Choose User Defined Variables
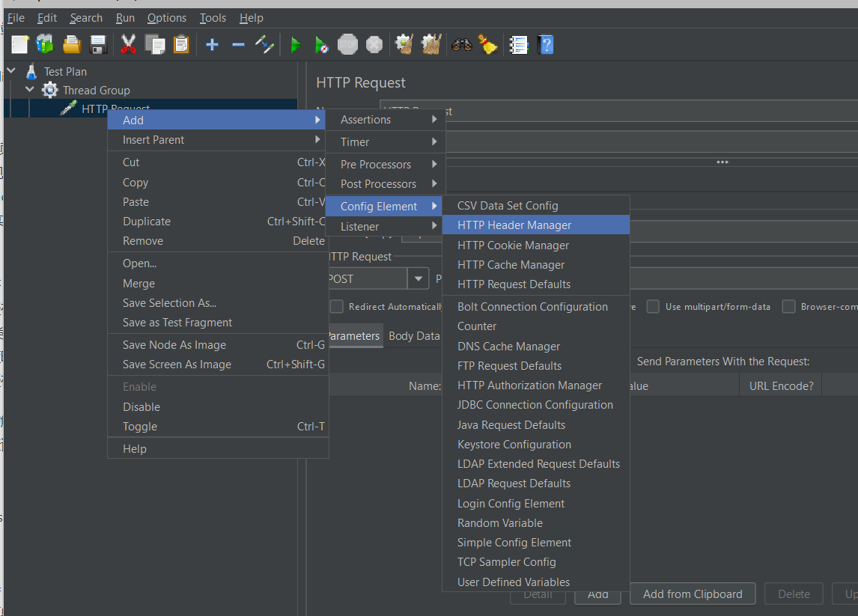The height and width of the screenshot is (616, 858). point(536,582)
